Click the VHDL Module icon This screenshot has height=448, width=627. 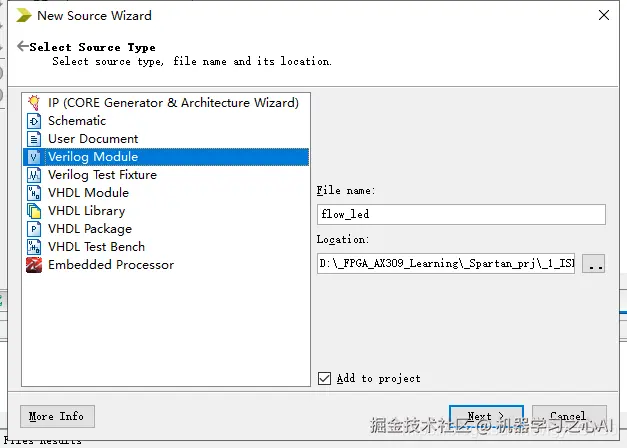point(34,193)
